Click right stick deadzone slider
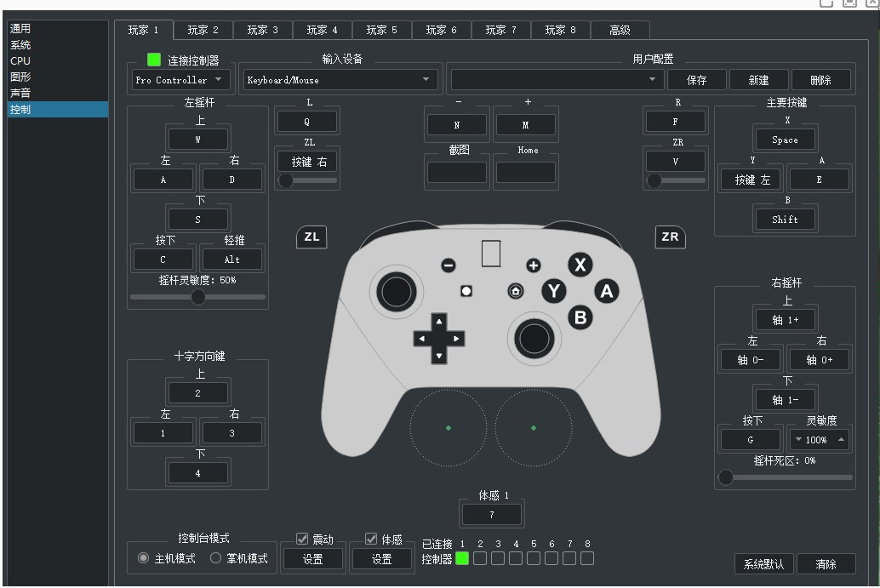 tap(786, 477)
